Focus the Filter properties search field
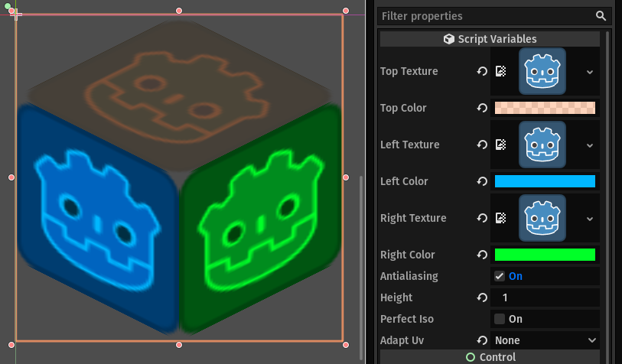Screen dimensions: 622x364 (494, 16)
